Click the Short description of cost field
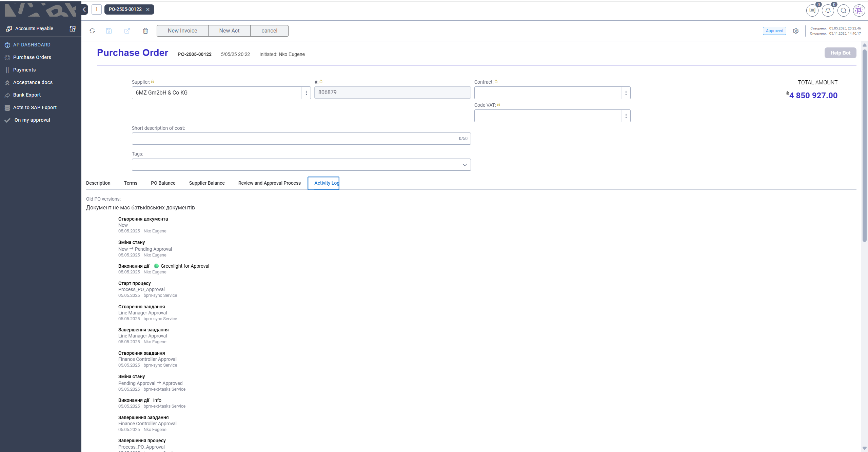This screenshot has height=452, width=868. (x=295, y=139)
